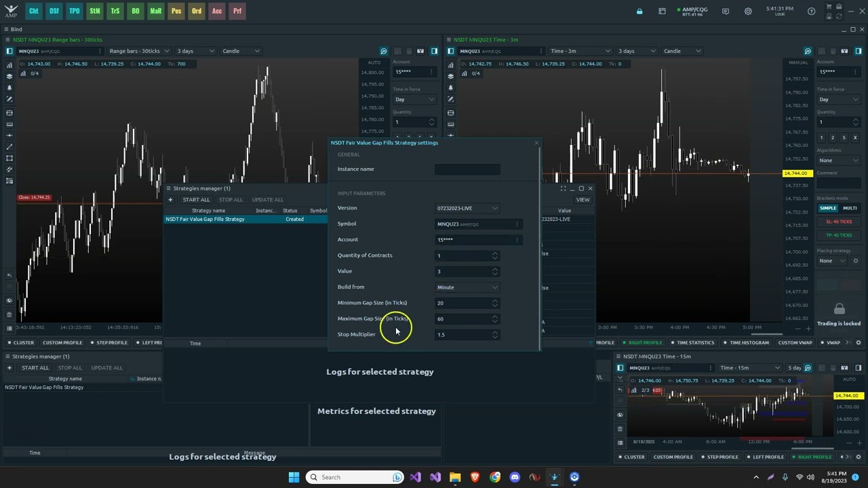Open Discord from the Windows taskbar
Image resolution: width=868 pixels, height=488 pixels.
click(x=515, y=477)
